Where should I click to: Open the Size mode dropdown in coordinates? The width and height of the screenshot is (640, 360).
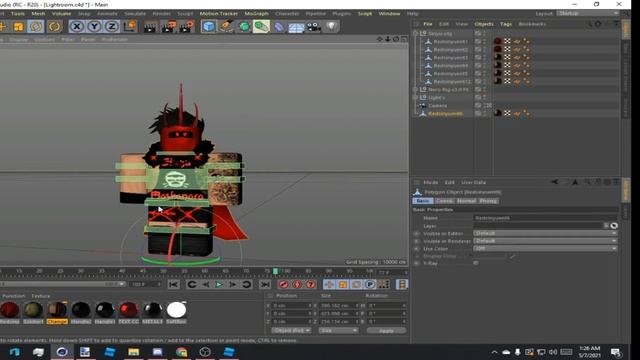(x=338, y=330)
